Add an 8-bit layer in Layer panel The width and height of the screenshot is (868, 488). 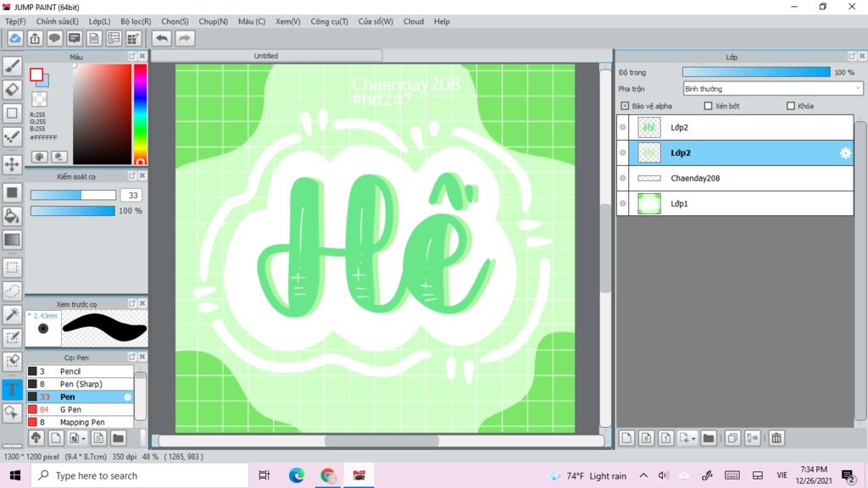[646, 438]
